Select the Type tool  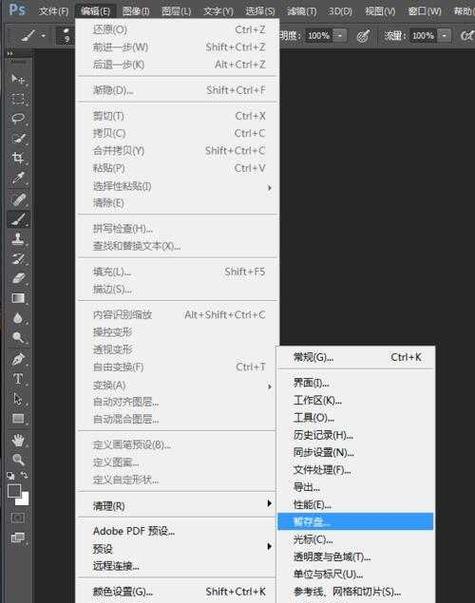point(18,379)
